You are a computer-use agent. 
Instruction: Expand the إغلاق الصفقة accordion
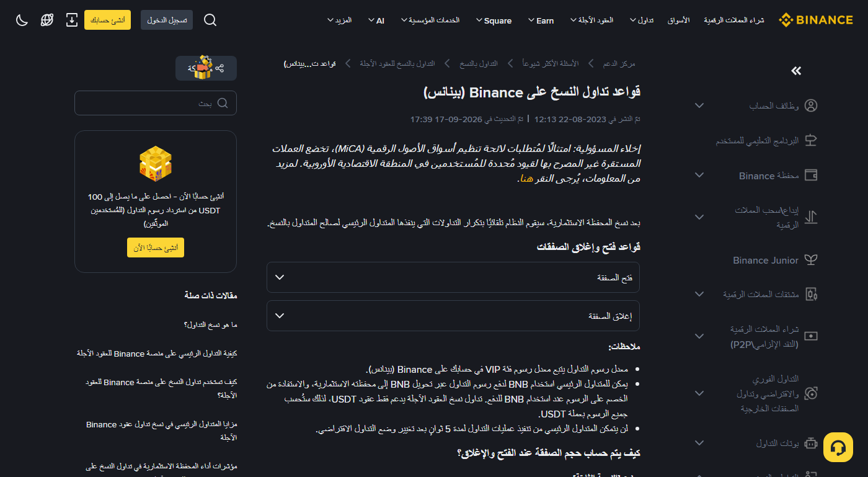[453, 316]
